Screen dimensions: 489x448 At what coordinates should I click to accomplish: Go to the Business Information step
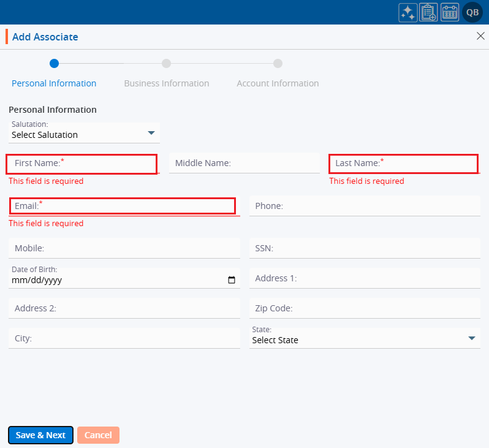pos(166,83)
